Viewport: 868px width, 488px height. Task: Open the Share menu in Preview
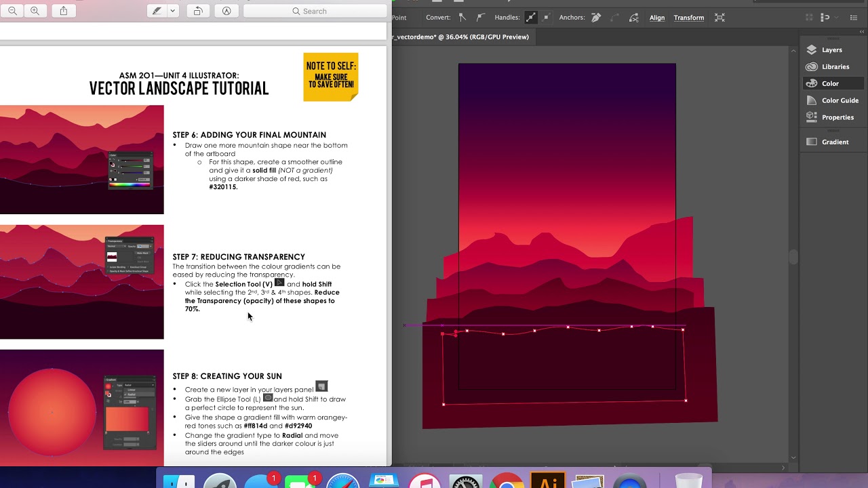(x=64, y=11)
